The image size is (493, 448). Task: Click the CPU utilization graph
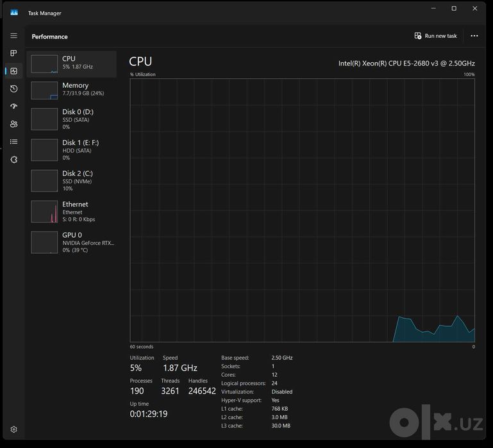tap(302, 210)
